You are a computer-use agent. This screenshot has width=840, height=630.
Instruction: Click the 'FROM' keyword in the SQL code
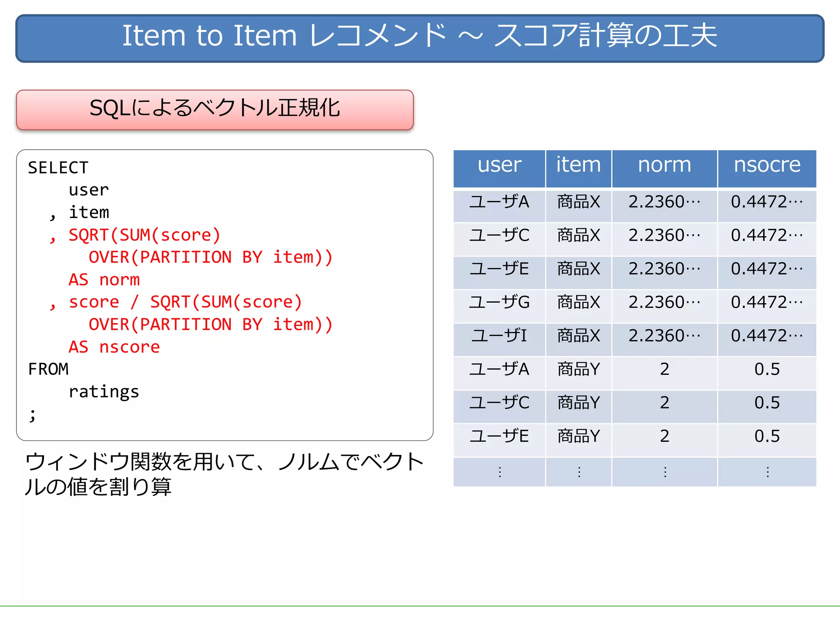(x=48, y=369)
